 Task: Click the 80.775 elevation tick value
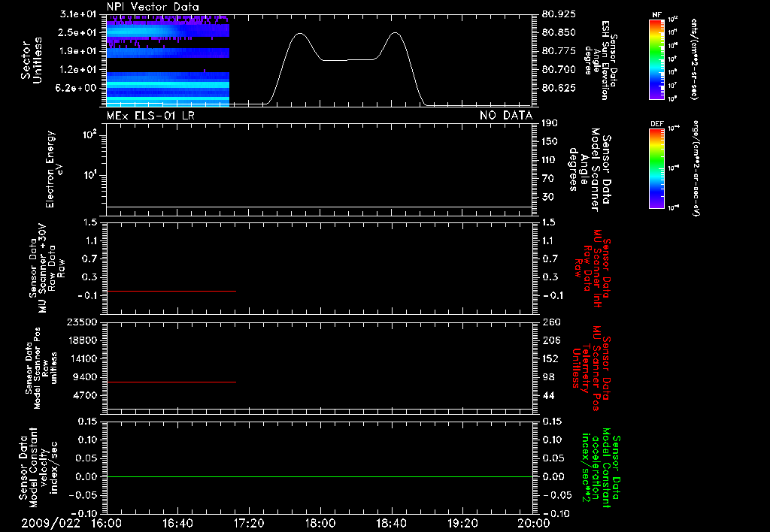tap(559, 51)
